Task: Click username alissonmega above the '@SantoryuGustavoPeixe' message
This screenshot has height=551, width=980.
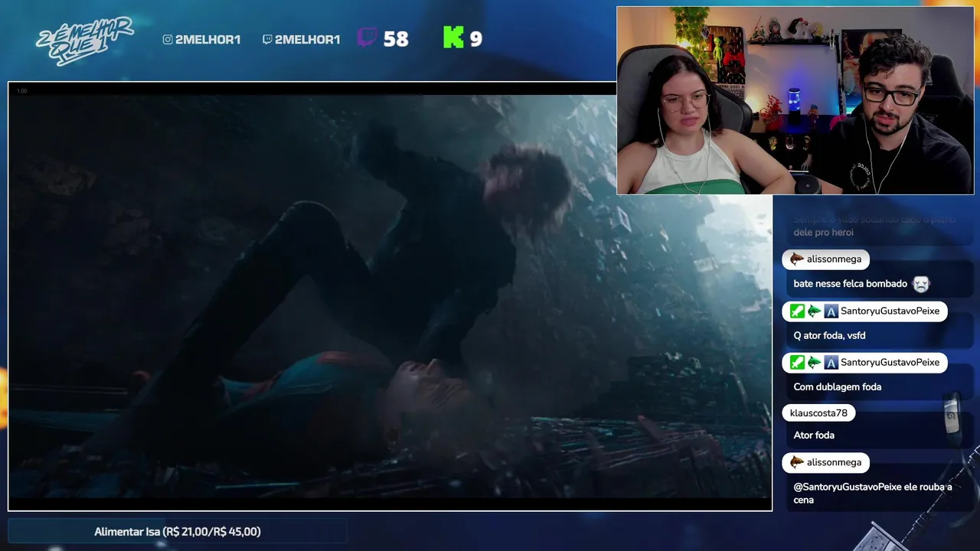Action: point(834,463)
